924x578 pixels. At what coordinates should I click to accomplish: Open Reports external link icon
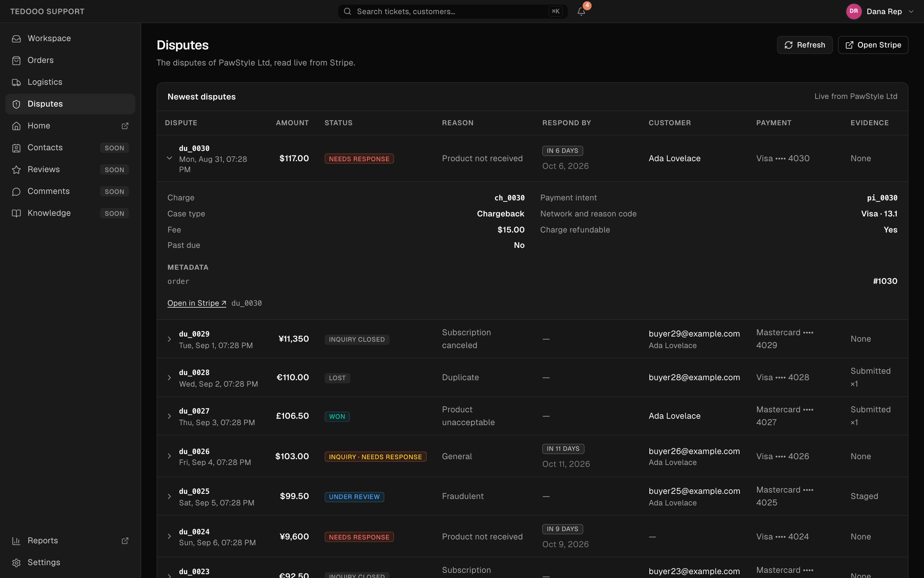(x=125, y=540)
